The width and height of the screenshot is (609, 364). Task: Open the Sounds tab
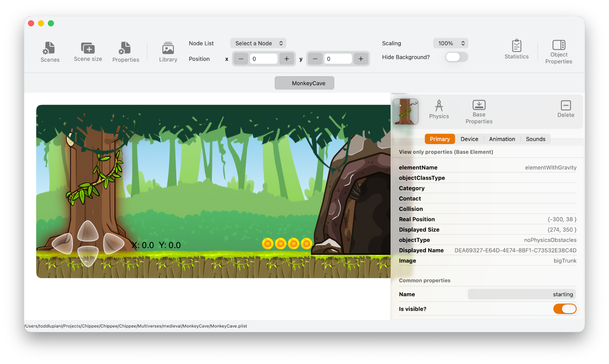(536, 139)
